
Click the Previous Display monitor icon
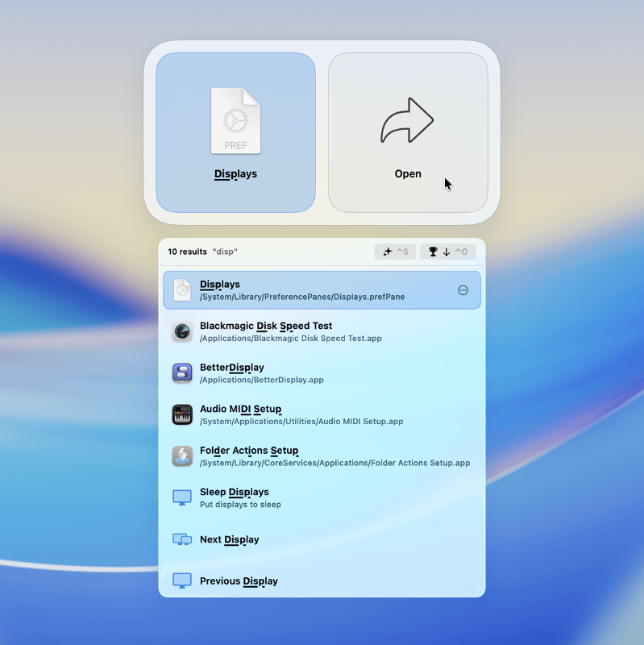pyautogui.click(x=182, y=580)
